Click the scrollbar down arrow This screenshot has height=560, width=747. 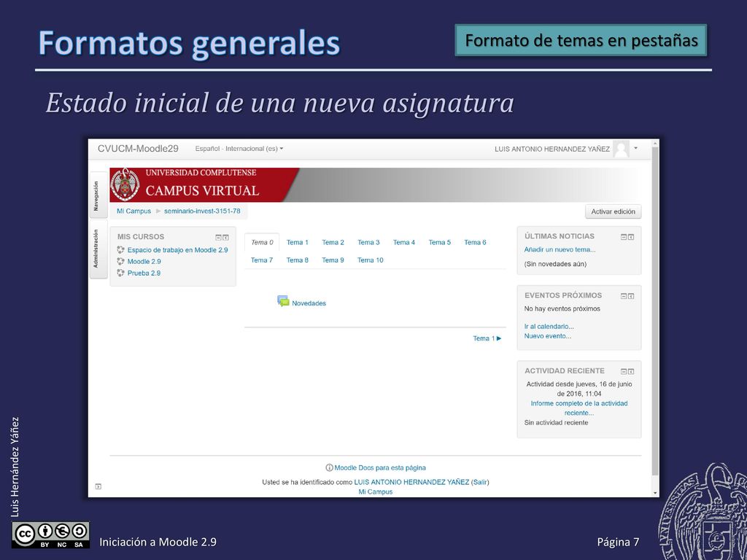pyautogui.click(x=655, y=493)
